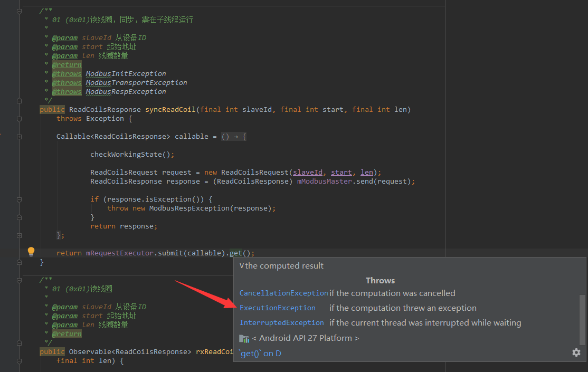Set a breakpoint beside the return statement

coord(11,252)
